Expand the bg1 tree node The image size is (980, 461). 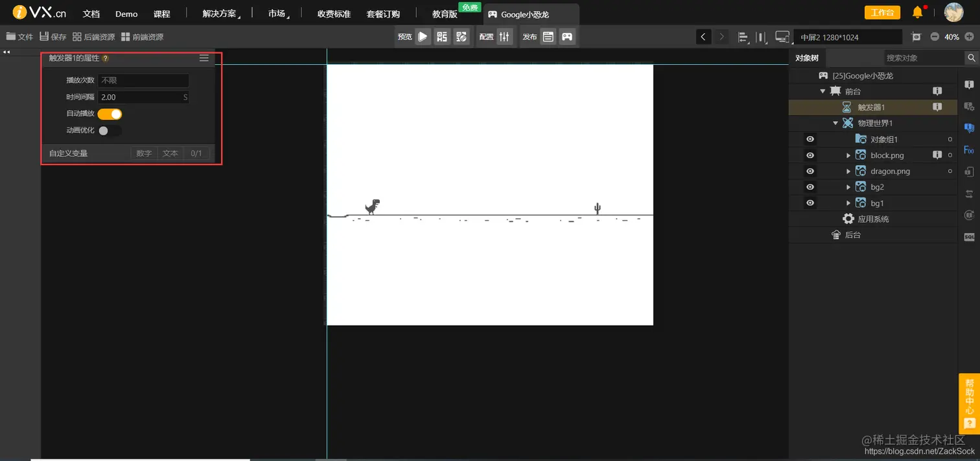(x=848, y=203)
